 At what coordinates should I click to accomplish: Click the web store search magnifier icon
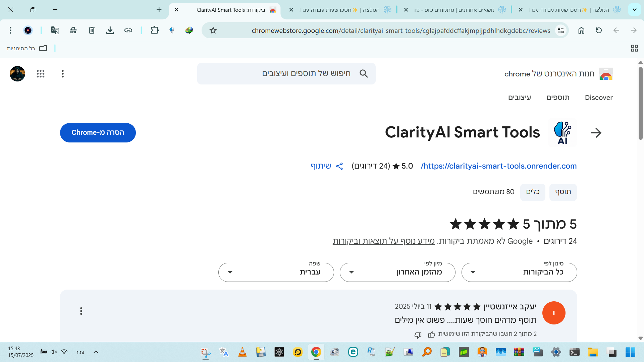(364, 73)
